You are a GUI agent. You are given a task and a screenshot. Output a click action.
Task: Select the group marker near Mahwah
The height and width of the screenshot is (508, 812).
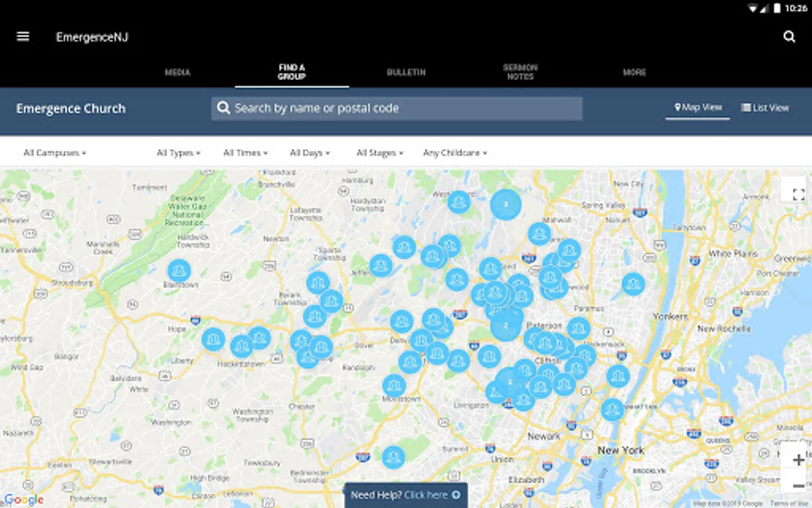coord(539,233)
